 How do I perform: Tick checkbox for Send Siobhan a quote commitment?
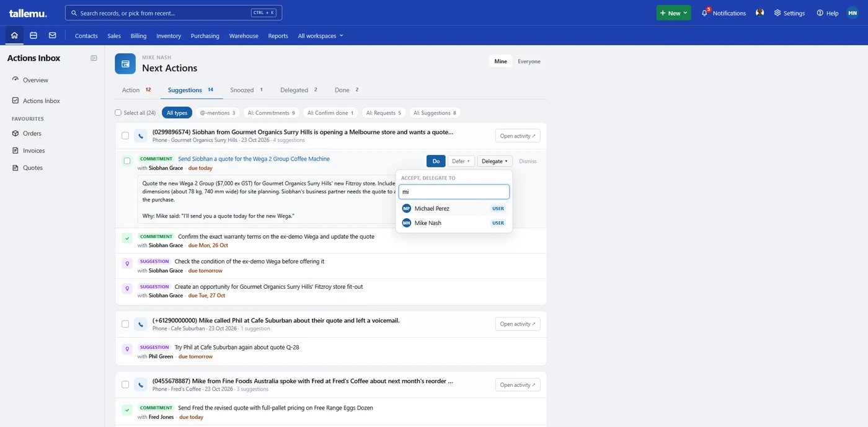point(127,161)
